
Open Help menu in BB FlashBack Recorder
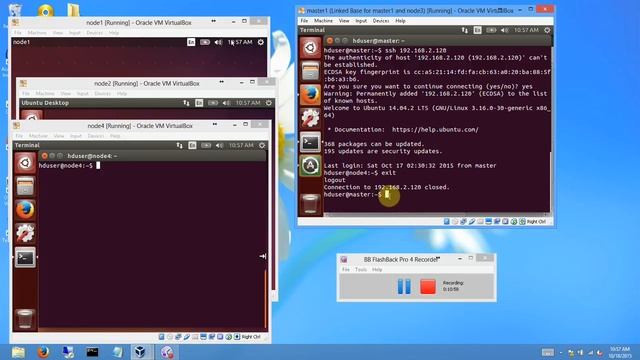(x=377, y=270)
